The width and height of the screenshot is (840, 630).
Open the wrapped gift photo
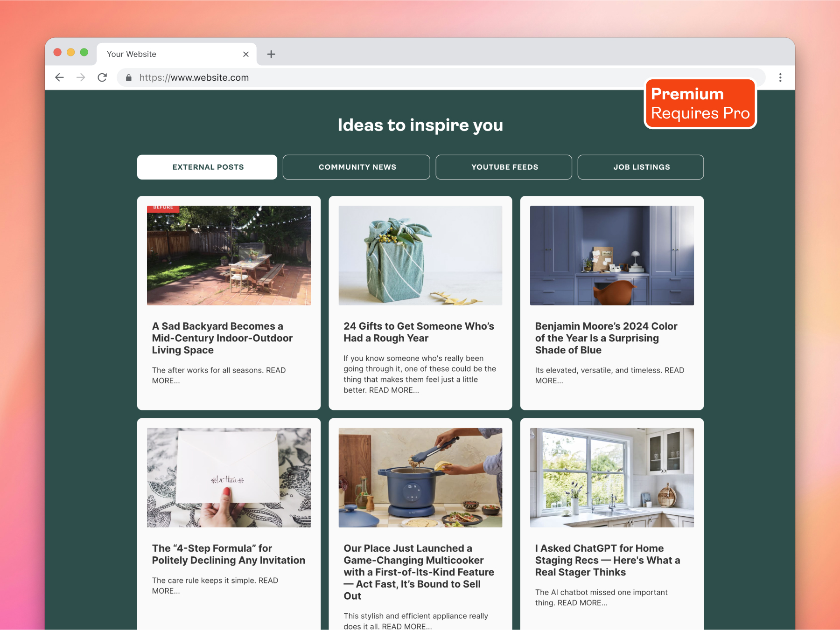(420, 256)
